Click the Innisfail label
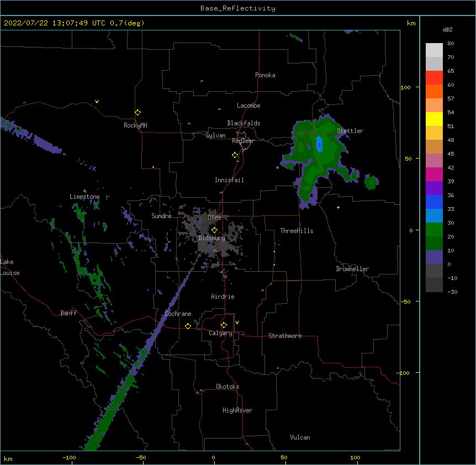The height and width of the screenshot is (465, 476). (229, 180)
